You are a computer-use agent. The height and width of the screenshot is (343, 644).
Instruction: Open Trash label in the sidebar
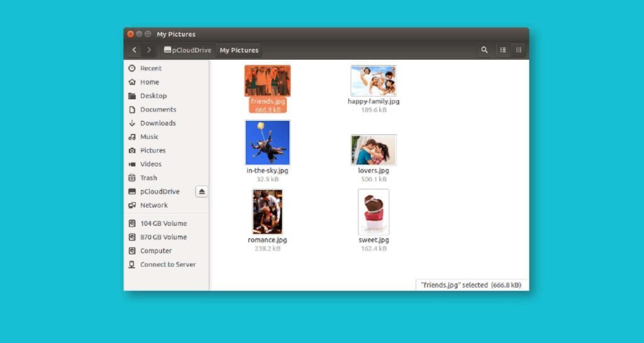(x=148, y=178)
